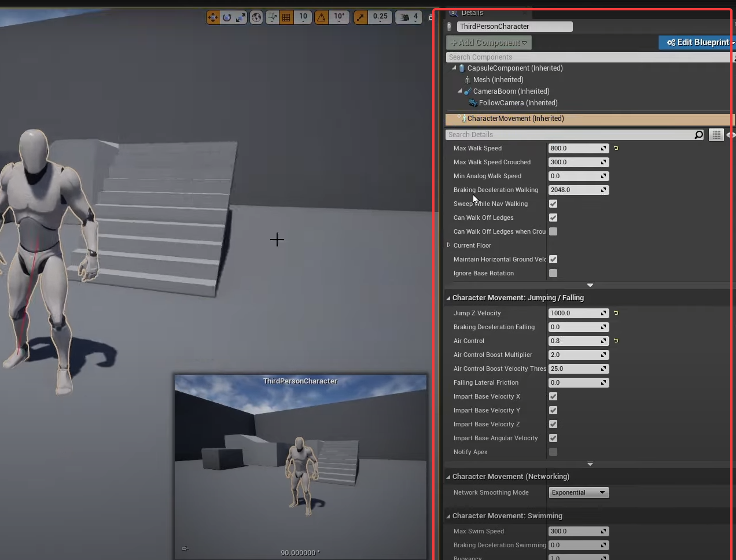736x560 pixels.
Task: Toggle Impart Base Velocity X checkbox
Action: tap(553, 396)
